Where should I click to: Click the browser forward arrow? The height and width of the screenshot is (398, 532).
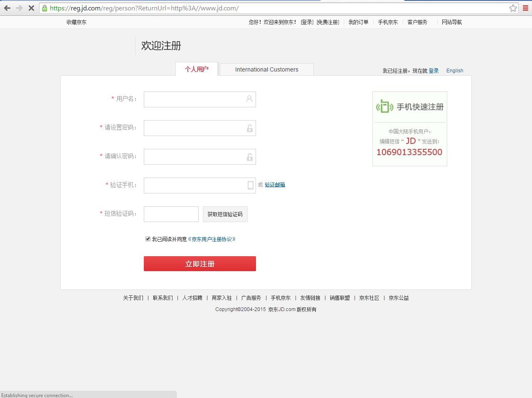19,8
